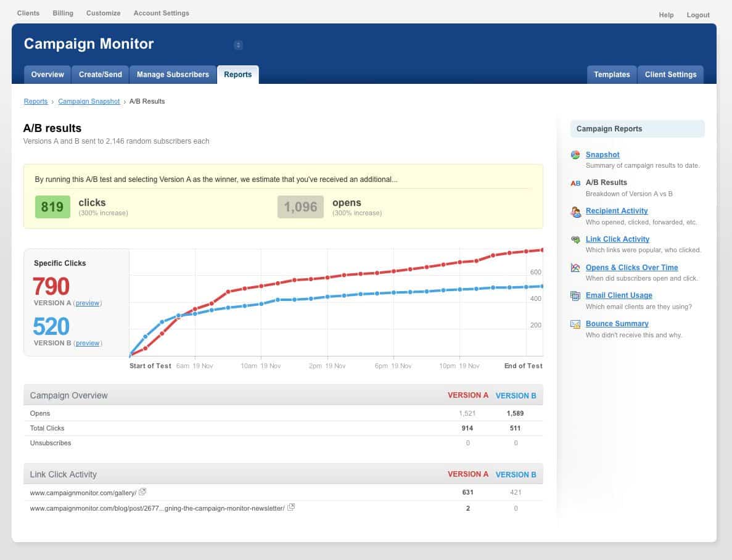
Task: Click the Link Click Activity table header title
Action: pos(63,474)
